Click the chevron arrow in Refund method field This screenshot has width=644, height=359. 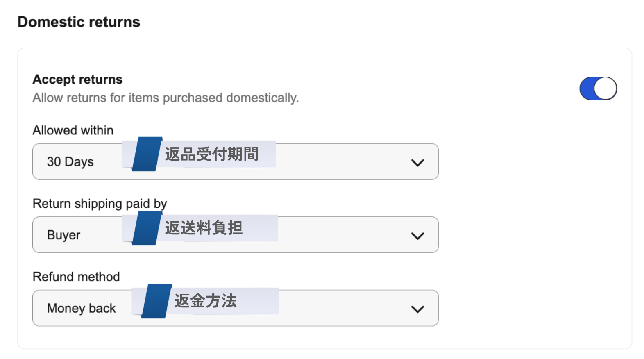[x=417, y=309]
